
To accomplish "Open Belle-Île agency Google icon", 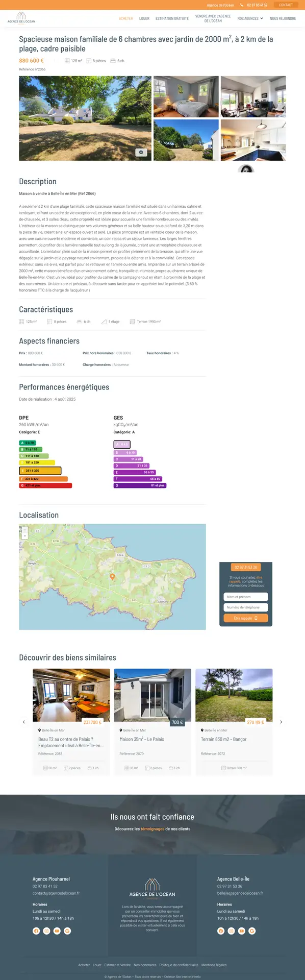I will tap(252, 930).
